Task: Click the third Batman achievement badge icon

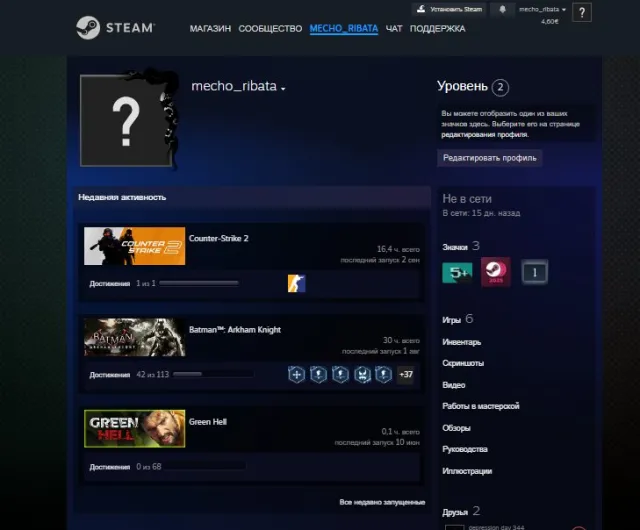Action: (x=340, y=374)
